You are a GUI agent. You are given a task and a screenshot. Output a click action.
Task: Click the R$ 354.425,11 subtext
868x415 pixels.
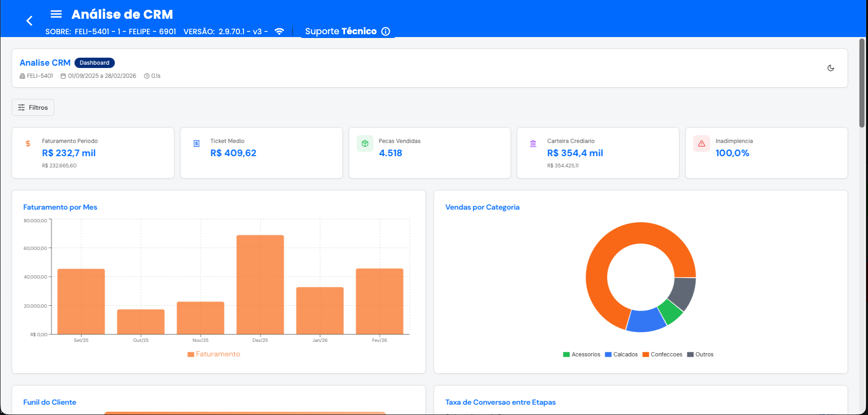[x=563, y=166]
